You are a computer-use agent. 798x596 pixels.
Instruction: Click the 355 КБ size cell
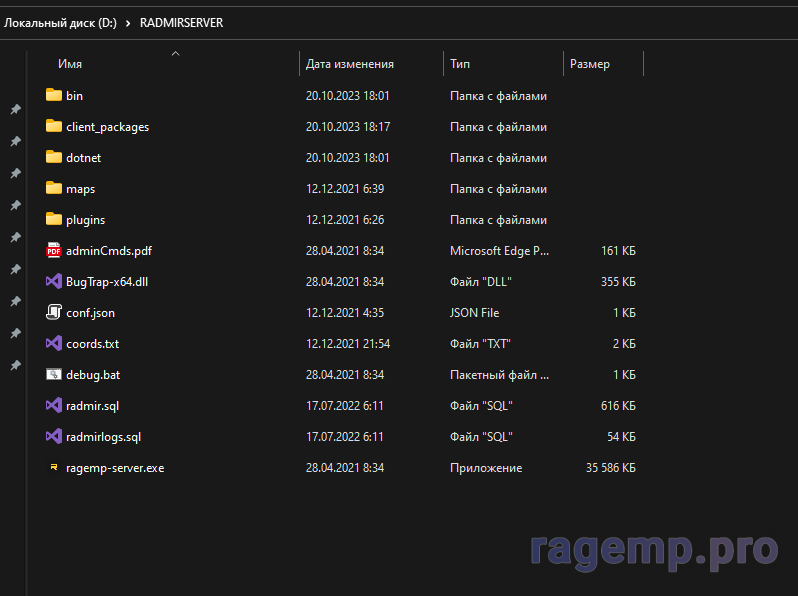pos(618,281)
